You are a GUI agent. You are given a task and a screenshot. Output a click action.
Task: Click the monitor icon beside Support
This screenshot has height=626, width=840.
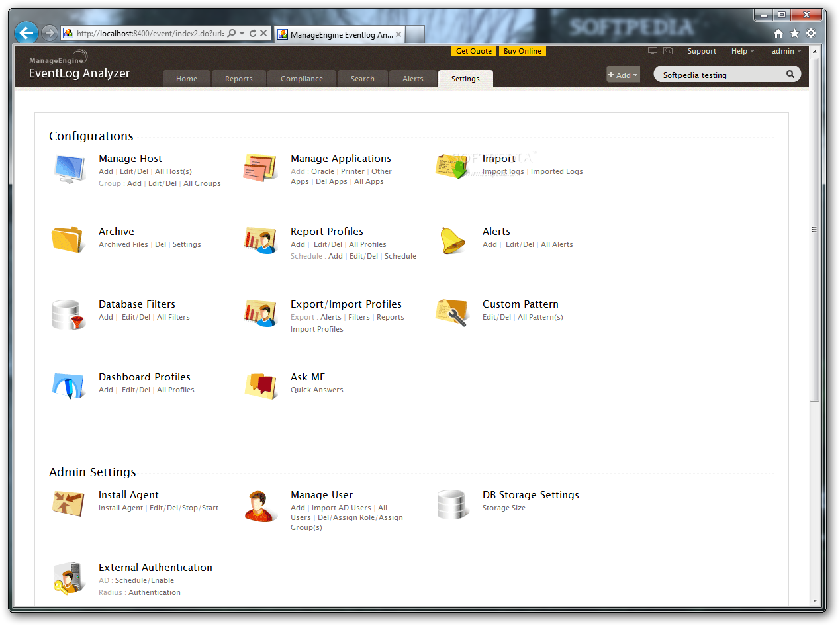tap(653, 51)
